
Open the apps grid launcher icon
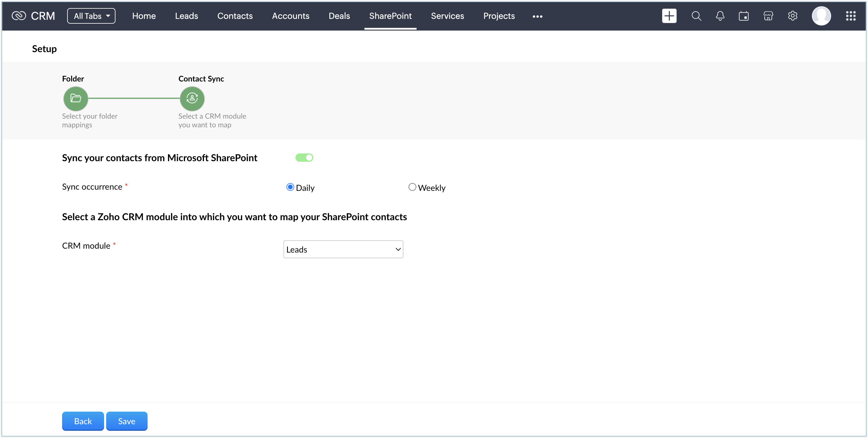click(851, 16)
